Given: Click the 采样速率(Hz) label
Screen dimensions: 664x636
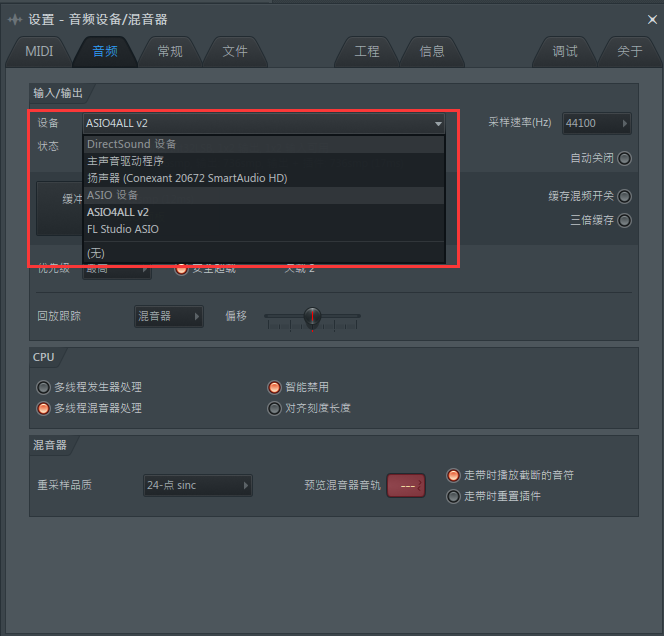Looking at the screenshot, I should pyautogui.click(x=520, y=123).
